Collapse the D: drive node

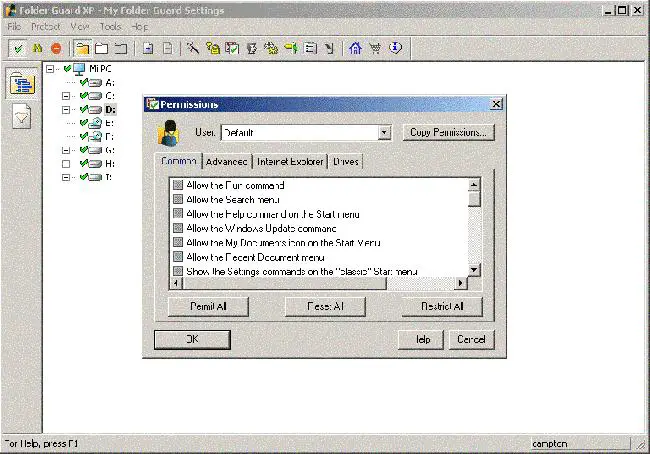[x=65, y=110]
